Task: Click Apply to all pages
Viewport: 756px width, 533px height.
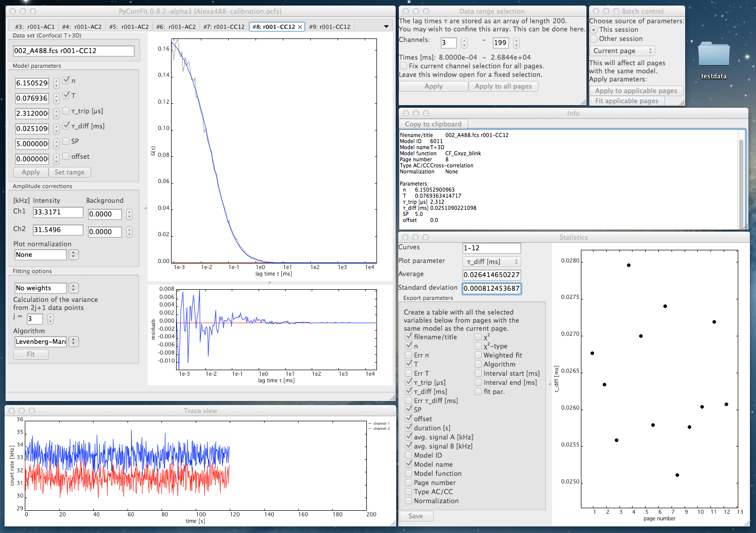Action: click(x=503, y=86)
